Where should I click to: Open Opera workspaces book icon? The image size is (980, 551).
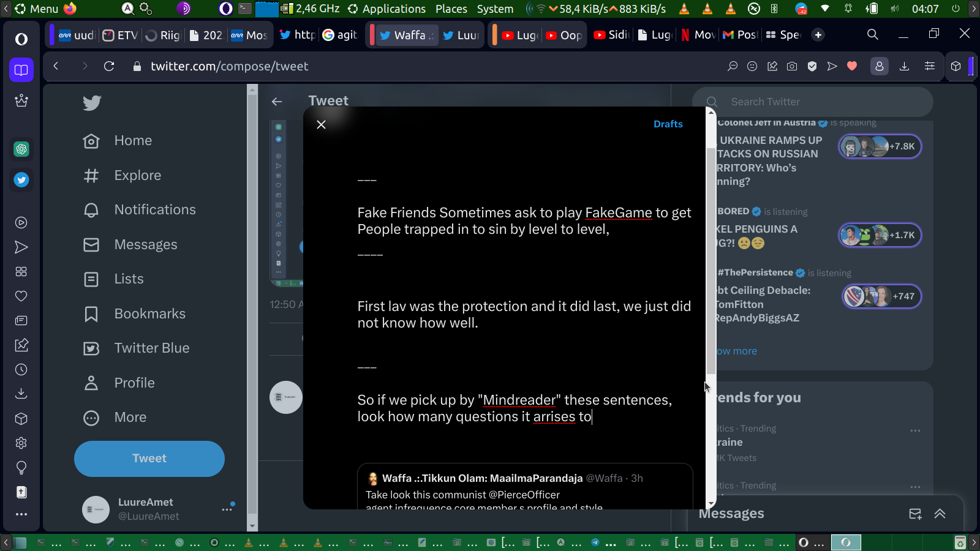[21, 70]
